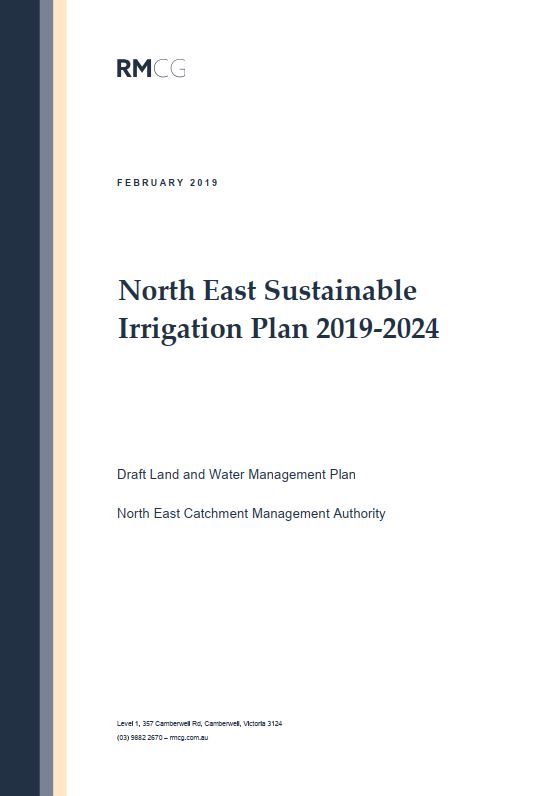
Task: Click the RMCG logo at top
Action: 151,69
